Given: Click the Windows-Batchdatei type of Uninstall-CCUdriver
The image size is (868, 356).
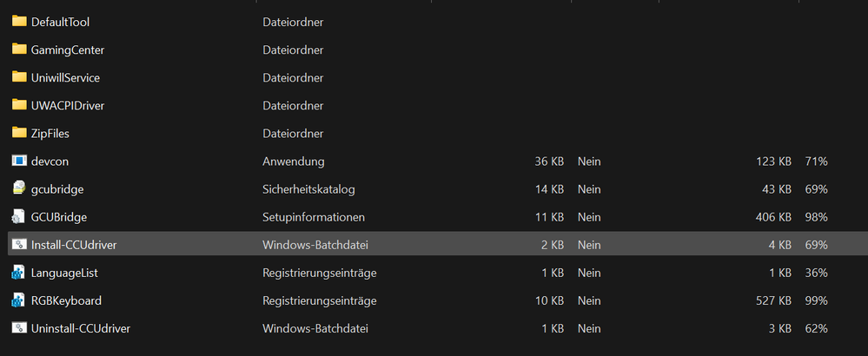Looking at the screenshot, I should 315,328.
